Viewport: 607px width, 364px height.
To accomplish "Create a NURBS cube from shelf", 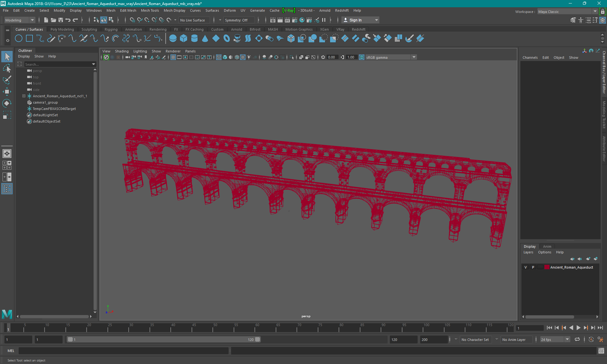I will pos(184,39).
